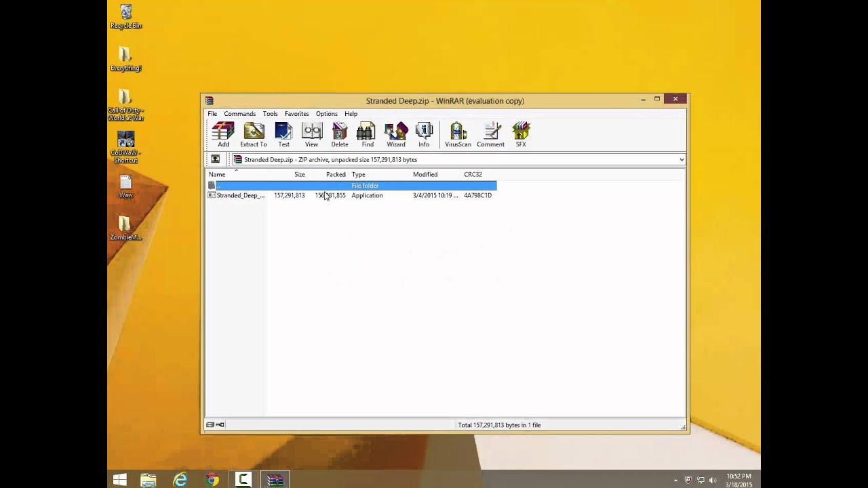This screenshot has height=488, width=868.
Task: Click the SFX toolbar icon
Action: pos(521,135)
